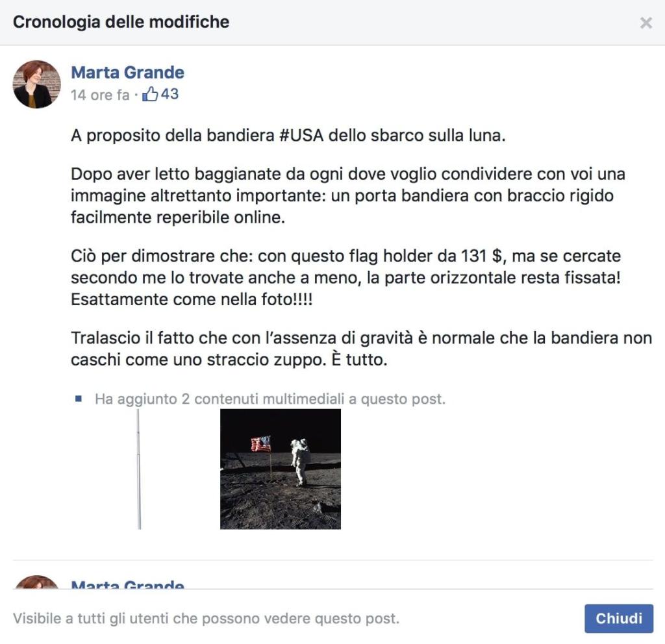This screenshot has height=644, width=665.
Task: Click the partially visible second Marta Grande name
Action: (128, 584)
